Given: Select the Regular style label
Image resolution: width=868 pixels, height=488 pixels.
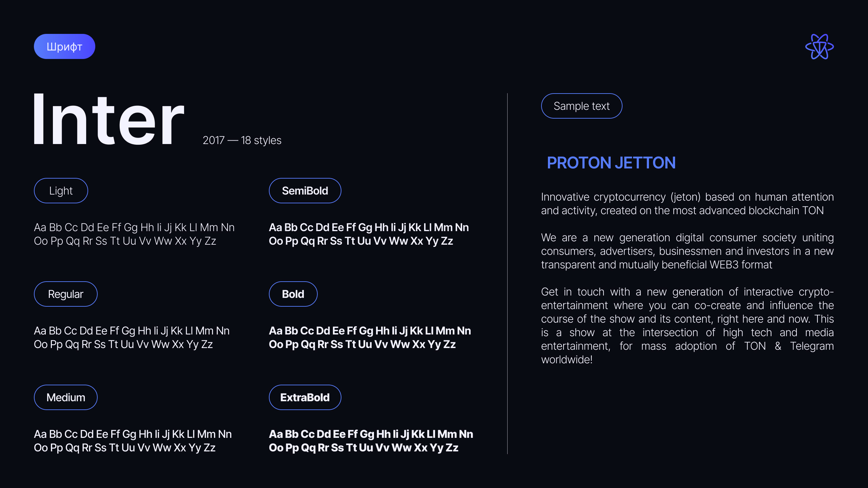Looking at the screenshot, I should click(66, 294).
